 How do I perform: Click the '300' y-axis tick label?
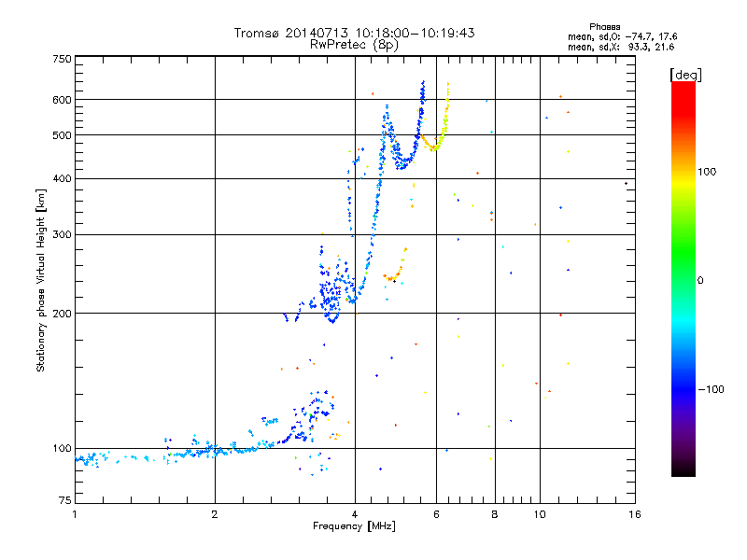click(62, 234)
